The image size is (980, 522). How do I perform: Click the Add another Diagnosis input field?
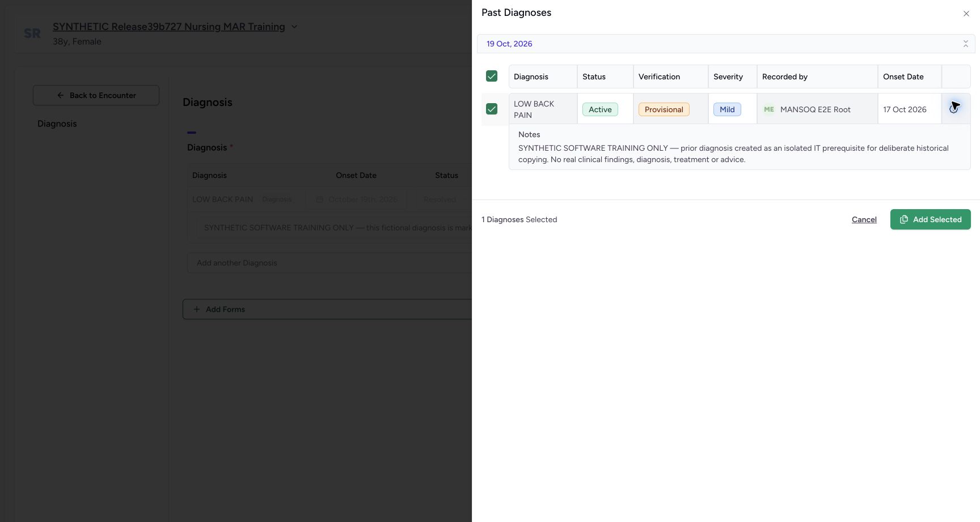click(x=330, y=263)
